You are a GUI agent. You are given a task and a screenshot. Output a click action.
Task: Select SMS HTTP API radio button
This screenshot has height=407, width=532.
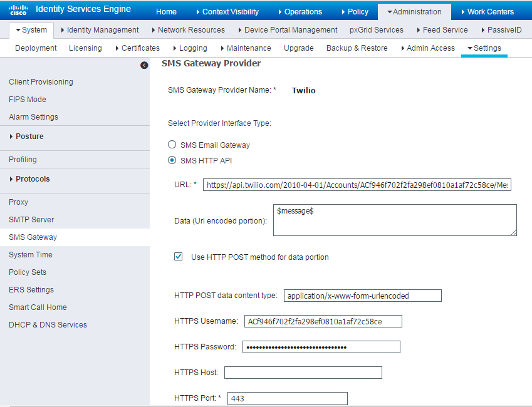tap(172, 160)
